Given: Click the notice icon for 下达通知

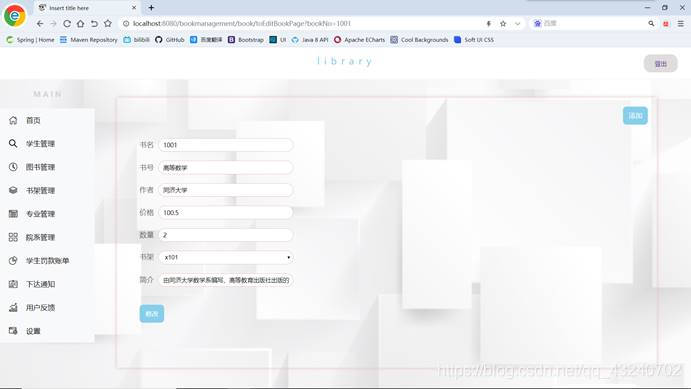Looking at the screenshot, I should pyautogui.click(x=13, y=284).
